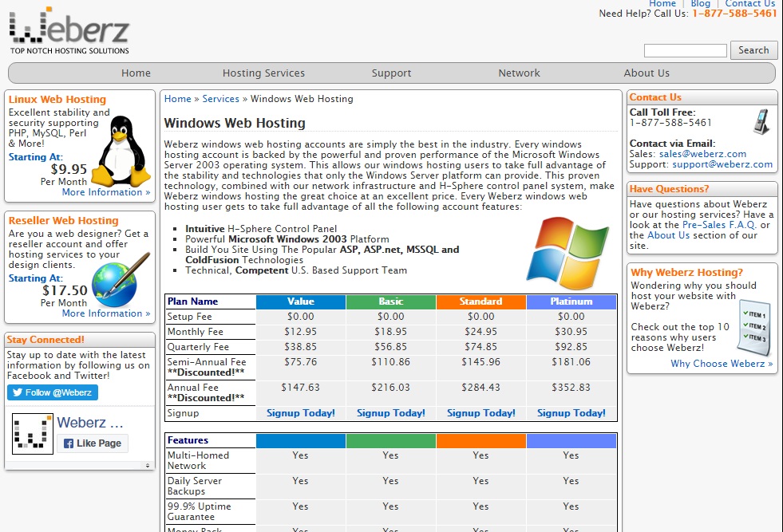Open the Why Choose Weberz link

tap(721, 364)
